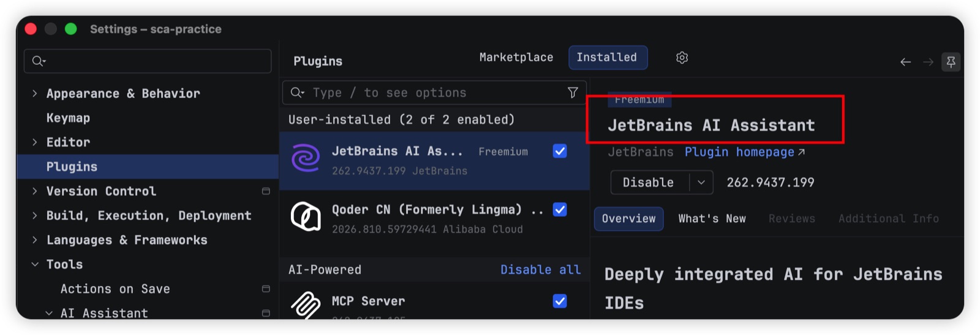The height and width of the screenshot is (335, 980).
Task: Click the JetBrains AI Assistant spiral logo
Action: click(306, 159)
